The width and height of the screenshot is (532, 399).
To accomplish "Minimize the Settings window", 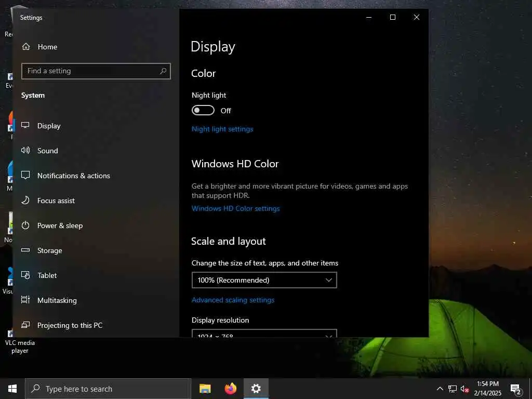I will click(369, 17).
